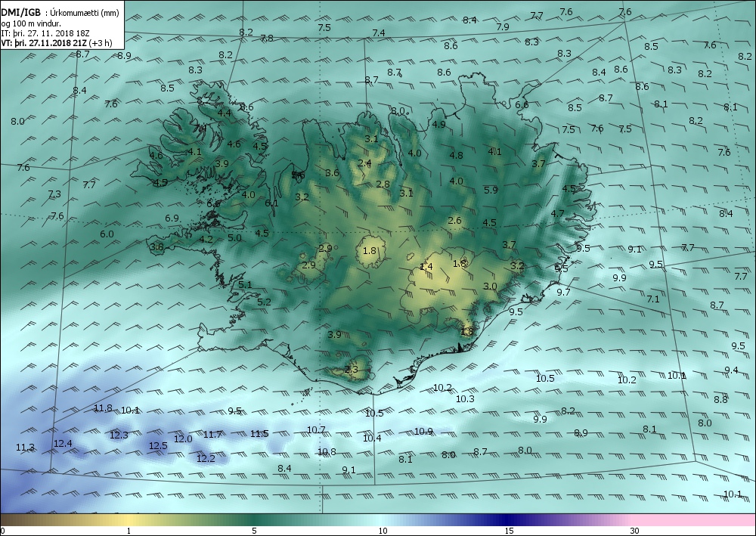The image size is (756, 536).
Task: Click the 2.8 value in north Iceland
Action: 383,184
